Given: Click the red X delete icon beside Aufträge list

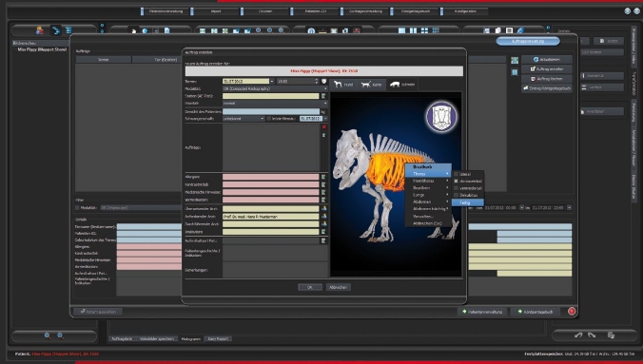Looking at the screenshot, I should point(324,127).
